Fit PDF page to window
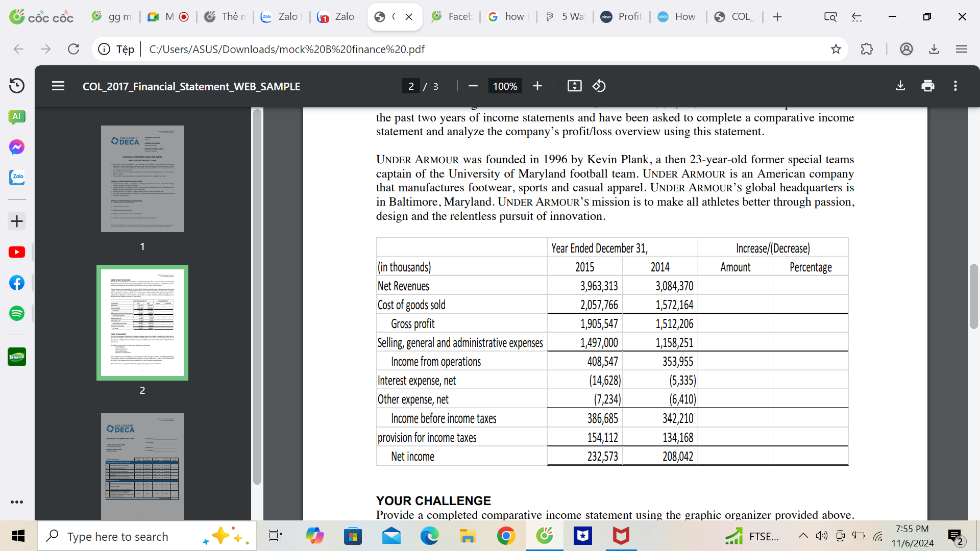The width and height of the screenshot is (980, 551). [575, 86]
